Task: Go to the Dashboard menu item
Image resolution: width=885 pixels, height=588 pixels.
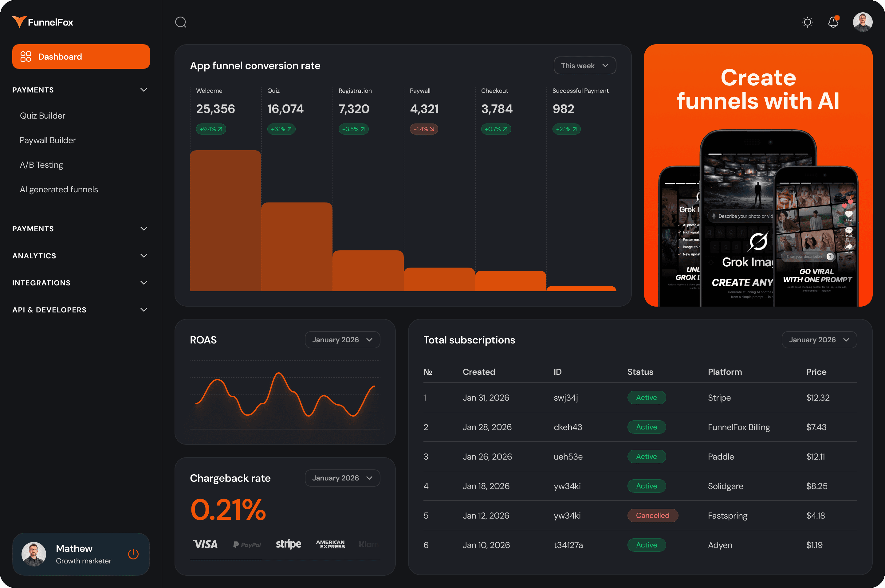Action: pyautogui.click(x=81, y=57)
